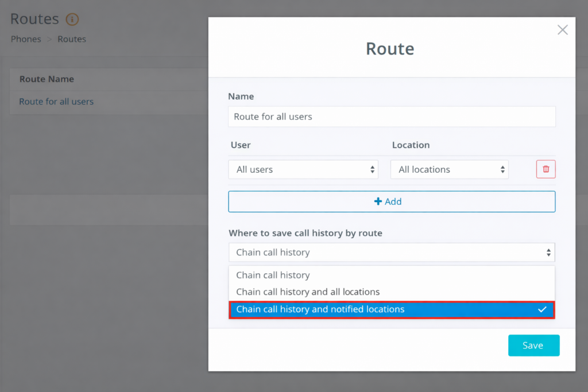
Task: Click the arrows on the All locations select
Action: (502, 170)
